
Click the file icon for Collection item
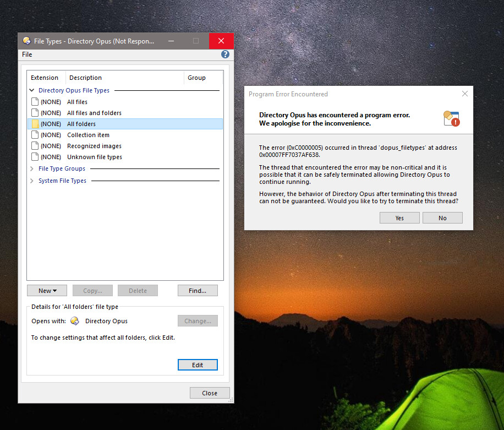pyautogui.click(x=35, y=135)
